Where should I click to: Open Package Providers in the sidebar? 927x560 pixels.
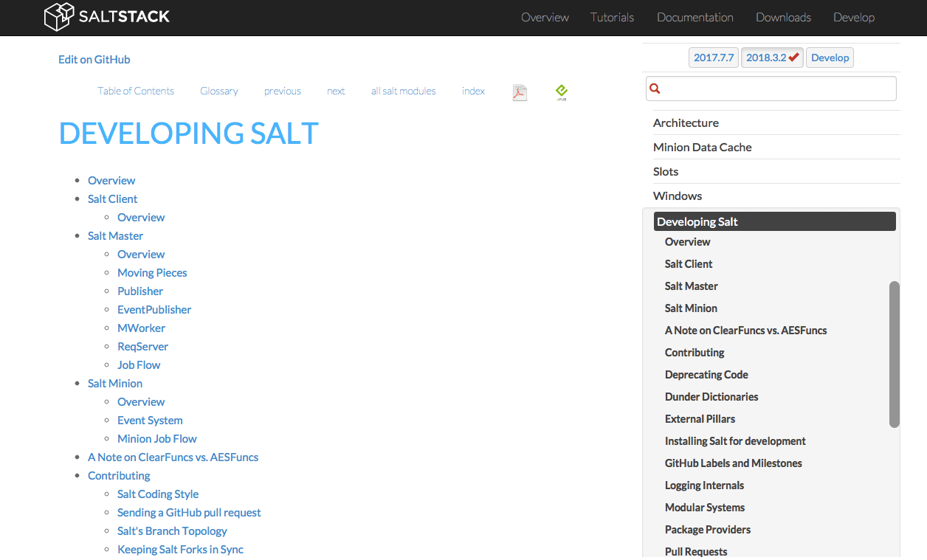pyautogui.click(x=708, y=530)
